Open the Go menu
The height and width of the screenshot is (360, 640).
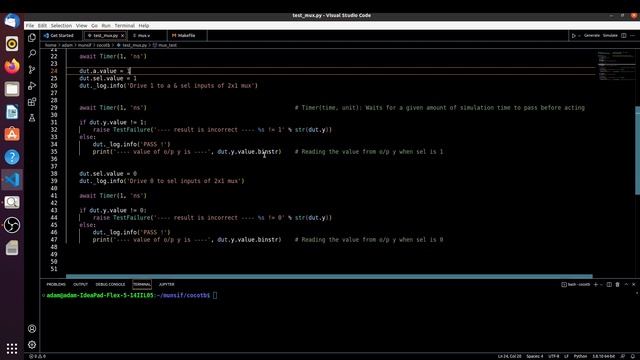click(x=94, y=25)
